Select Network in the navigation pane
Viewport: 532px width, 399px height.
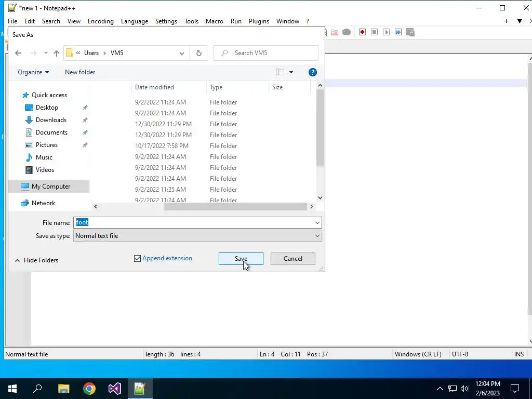[43, 203]
